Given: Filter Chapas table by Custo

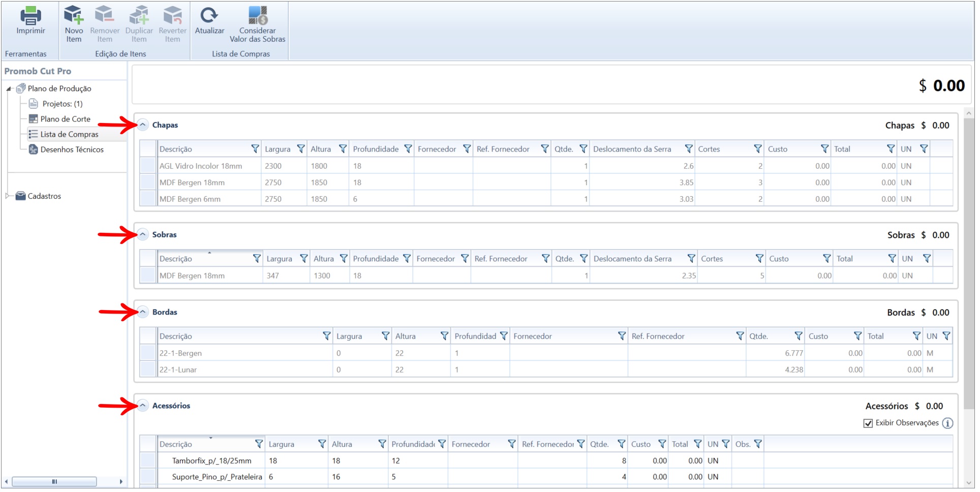Looking at the screenshot, I should coord(824,149).
